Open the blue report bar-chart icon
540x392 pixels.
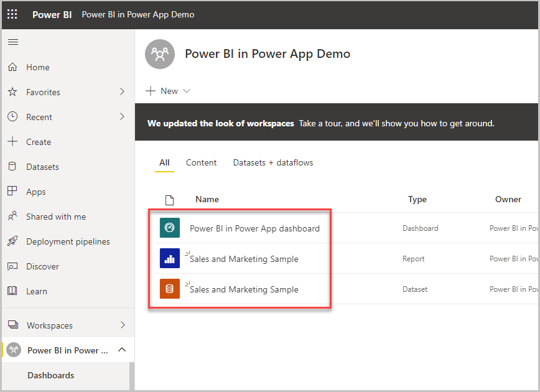[x=169, y=259]
